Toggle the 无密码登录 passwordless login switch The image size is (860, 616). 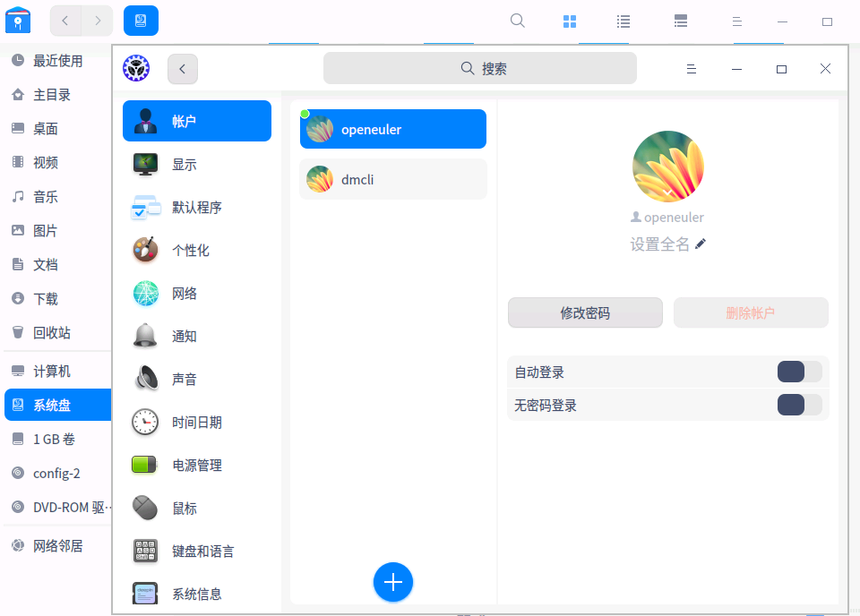point(800,405)
